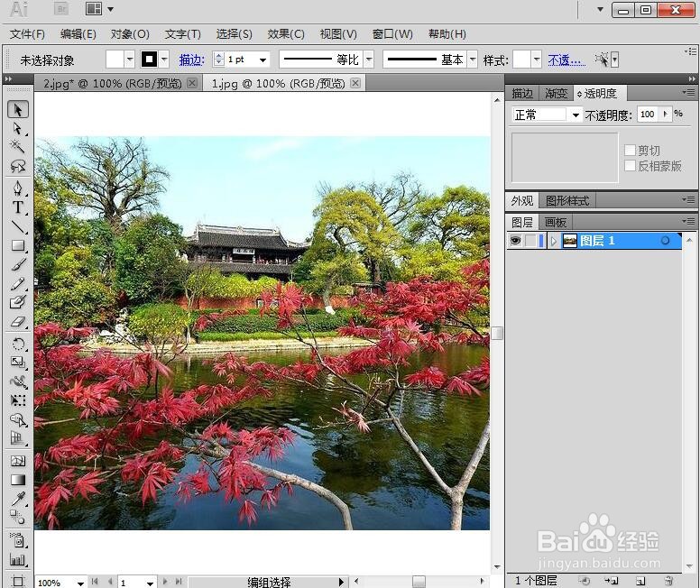Select the Rectangle tool
This screenshot has width=700, height=588.
(18, 245)
